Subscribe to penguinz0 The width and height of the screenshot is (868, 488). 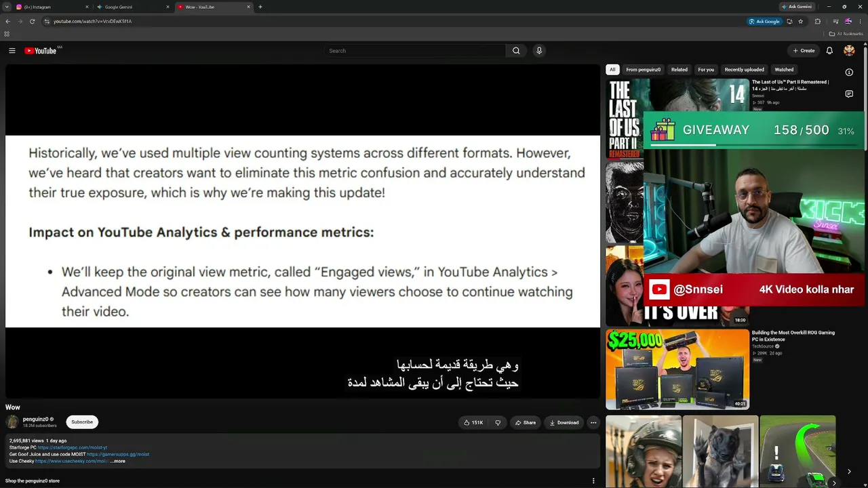point(82,422)
